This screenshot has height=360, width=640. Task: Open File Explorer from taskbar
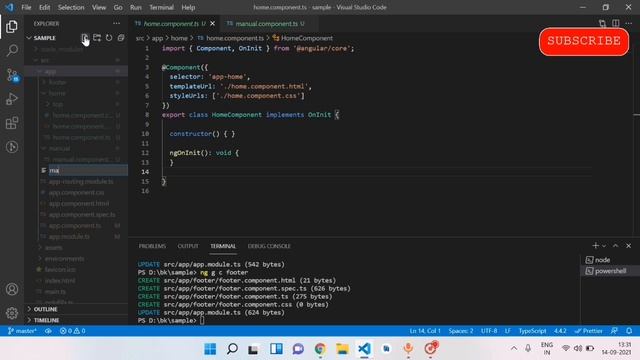pos(342,349)
